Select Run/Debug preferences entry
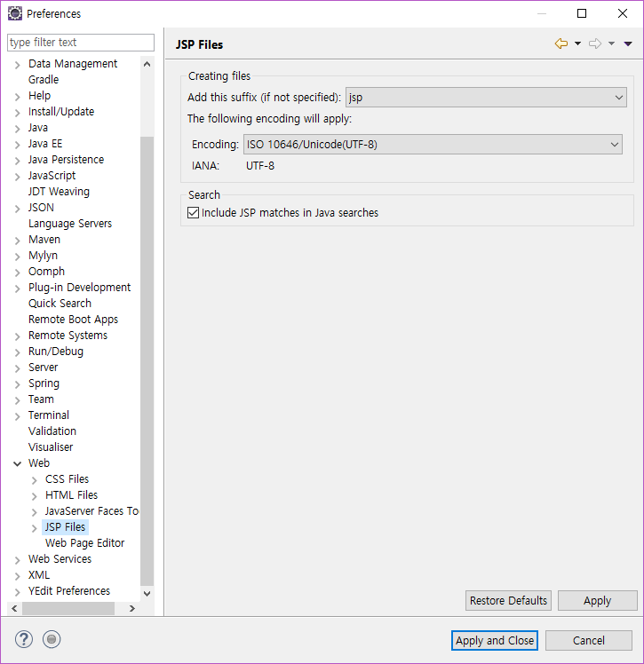This screenshot has width=644, height=664. point(55,352)
